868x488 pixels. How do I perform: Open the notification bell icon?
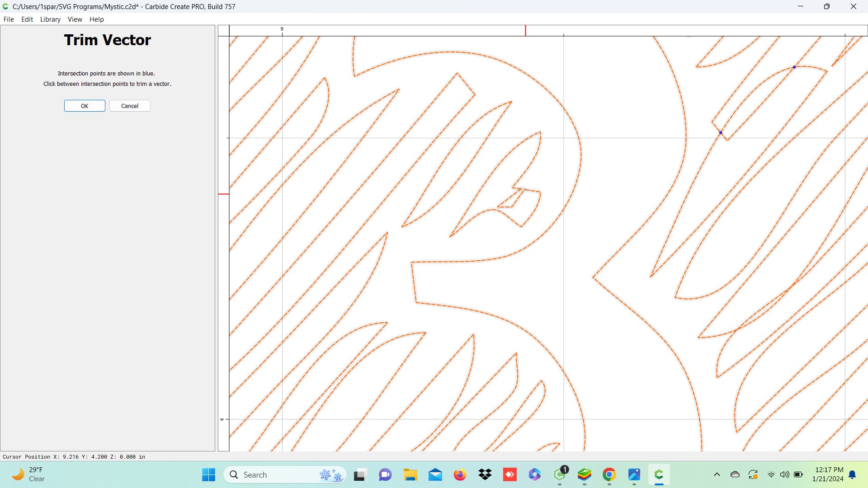852,474
